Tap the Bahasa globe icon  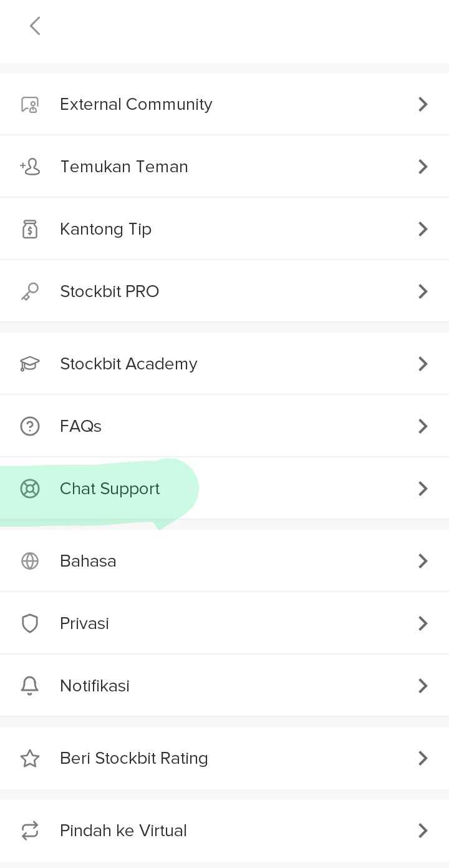point(30,561)
